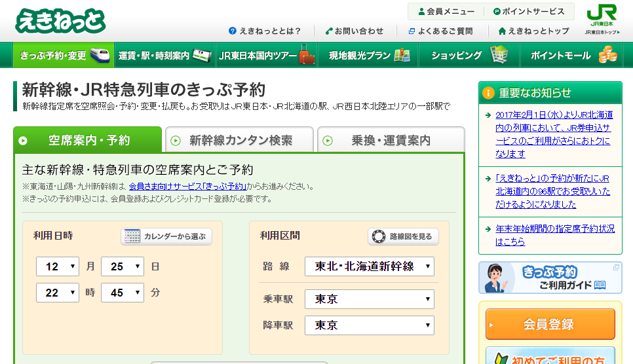Select ショッピング menu item
The height and width of the screenshot is (364, 633).
469,55
